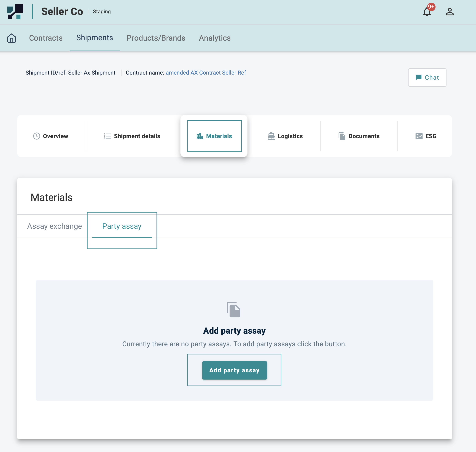Click the empty-state document icon

[x=233, y=309]
